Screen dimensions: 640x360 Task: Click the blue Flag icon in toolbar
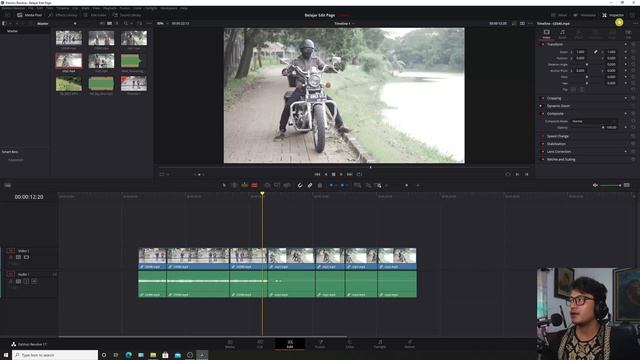[331, 185]
